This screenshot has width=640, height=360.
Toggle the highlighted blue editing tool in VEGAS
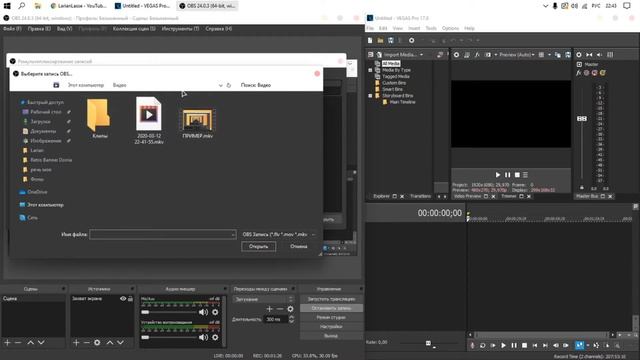tap(579, 345)
